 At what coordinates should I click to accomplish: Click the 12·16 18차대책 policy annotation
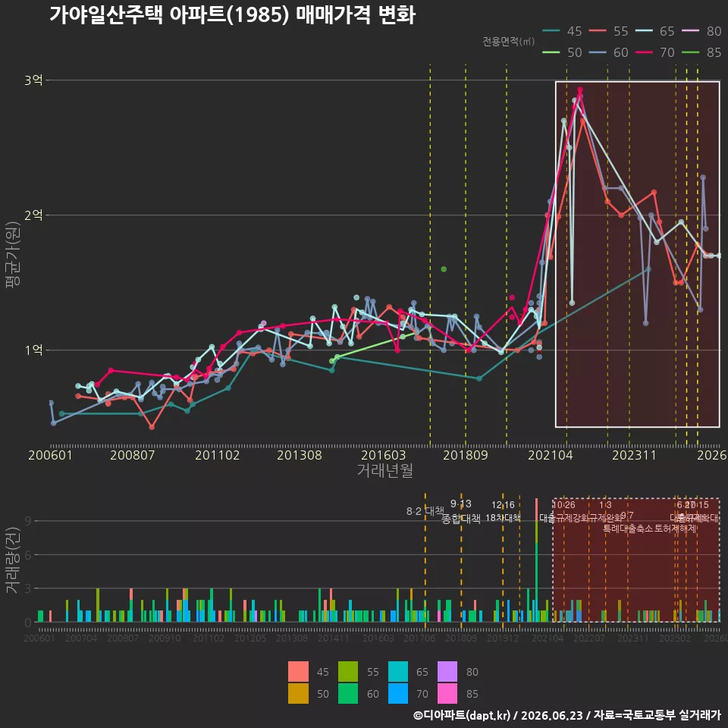pos(503,511)
